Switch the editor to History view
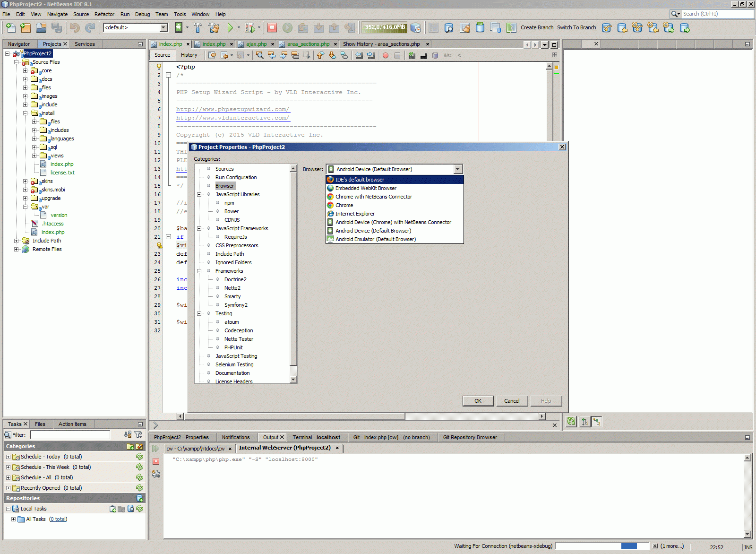The height and width of the screenshot is (554, 756). [x=189, y=55]
